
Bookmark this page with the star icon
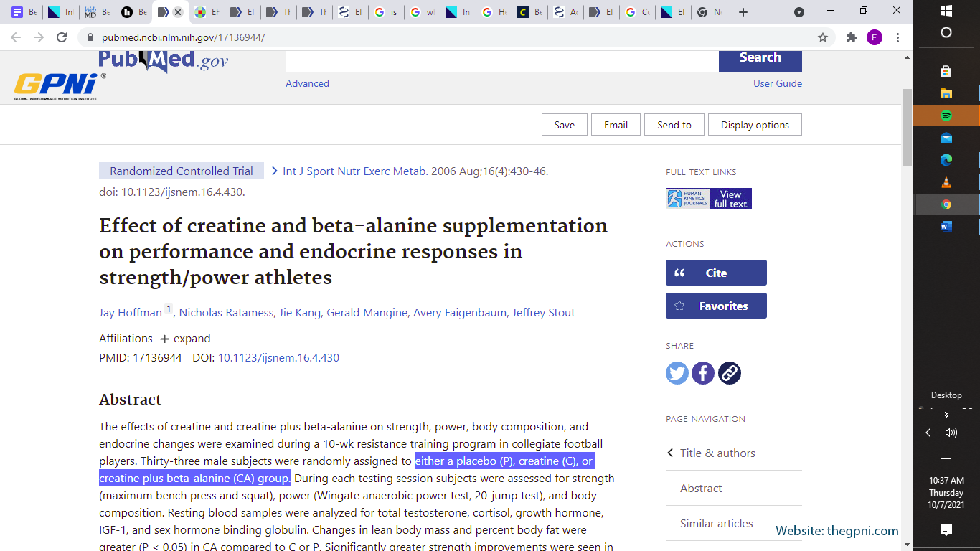pos(823,37)
